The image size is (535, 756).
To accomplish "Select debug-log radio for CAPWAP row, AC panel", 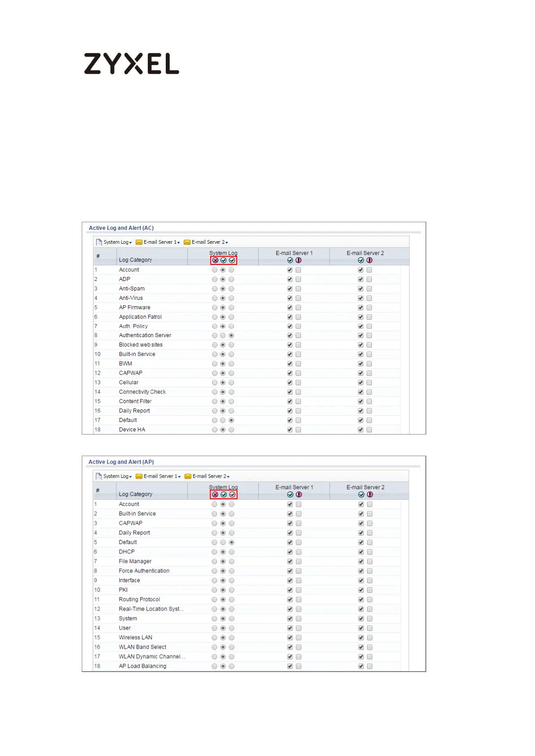I will (x=231, y=374).
